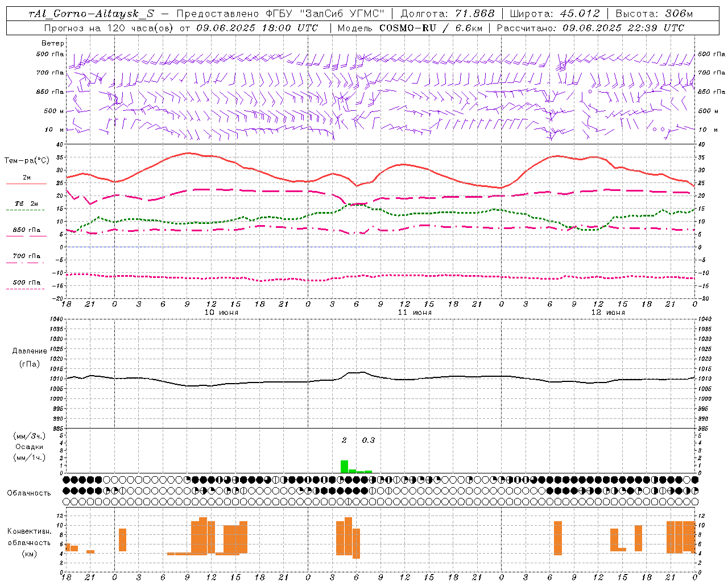
Task: Click the Осадки precipitation panel label
Action: pyautogui.click(x=29, y=447)
